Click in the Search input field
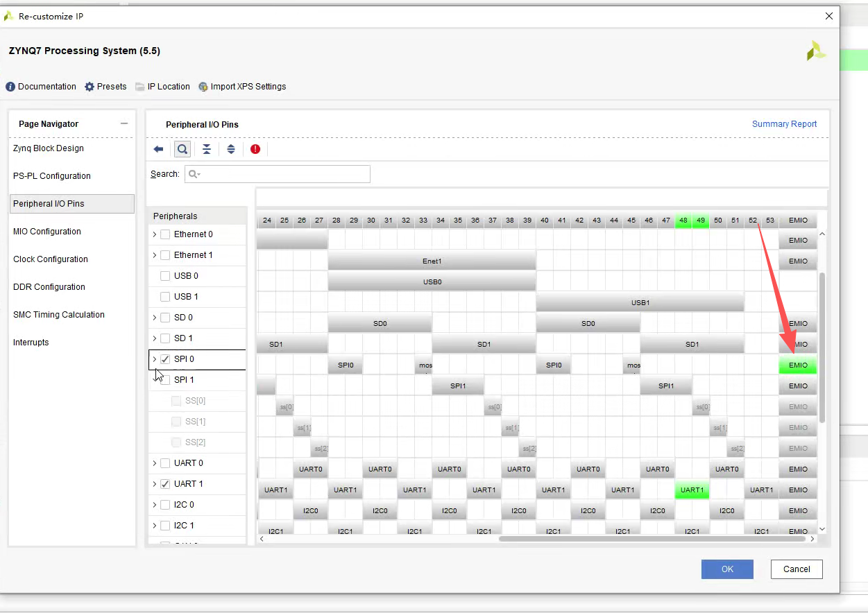This screenshot has height=613, width=868. (x=278, y=174)
